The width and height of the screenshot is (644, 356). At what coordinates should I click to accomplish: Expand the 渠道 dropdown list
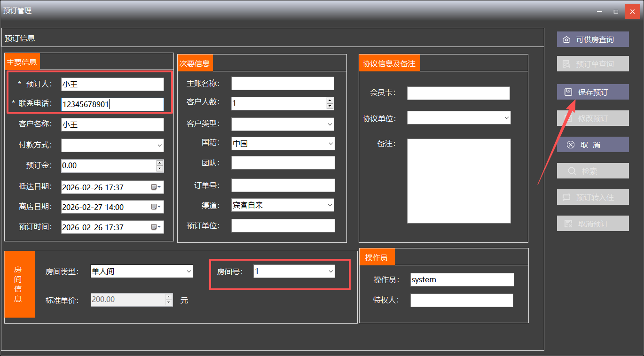click(330, 205)
